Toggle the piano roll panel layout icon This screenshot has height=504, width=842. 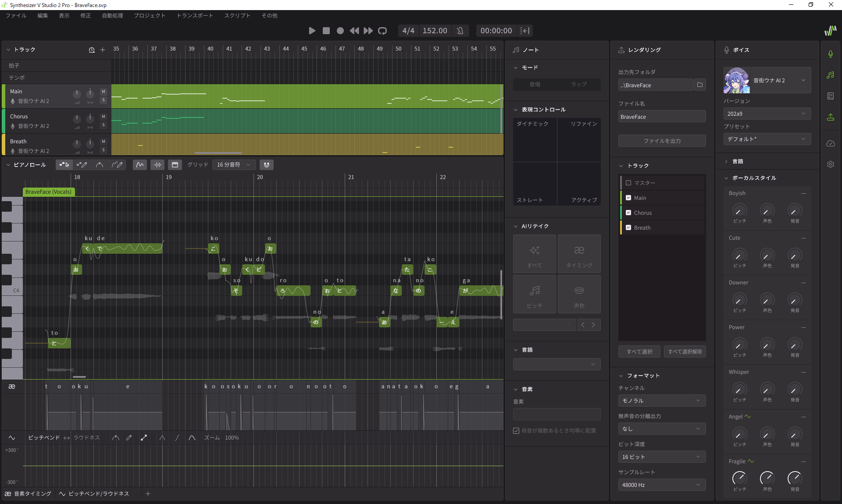(175, 165)
